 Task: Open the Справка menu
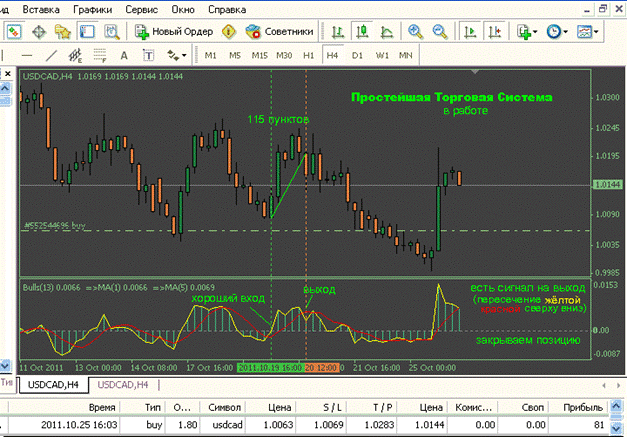227,10
